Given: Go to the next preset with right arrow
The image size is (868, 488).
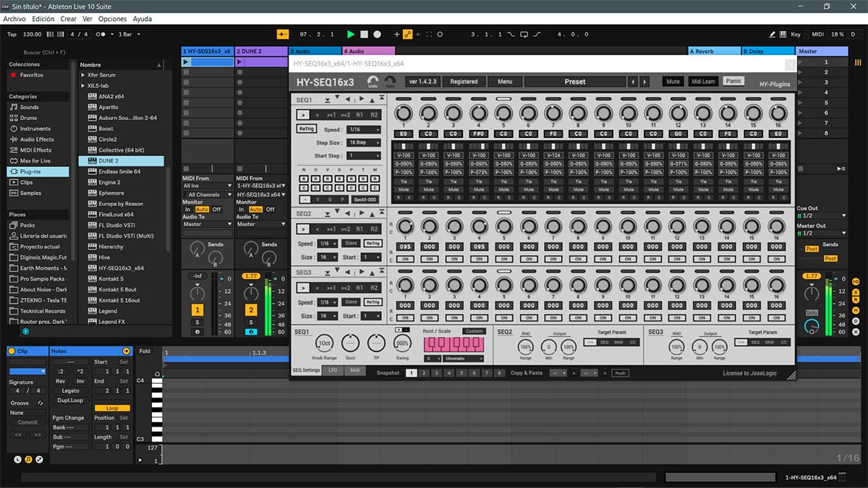Looking at the screenshot, I should (644, 82).
